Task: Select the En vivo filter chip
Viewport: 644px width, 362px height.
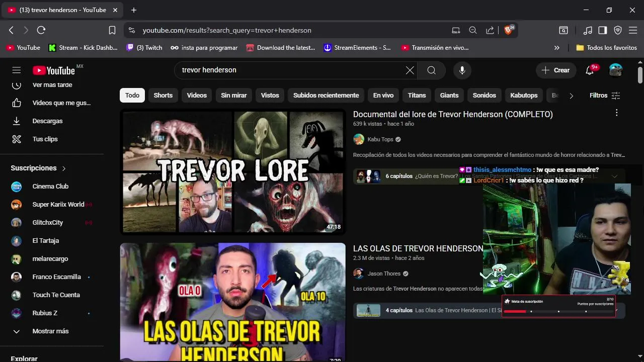Action: click(383, 96)
